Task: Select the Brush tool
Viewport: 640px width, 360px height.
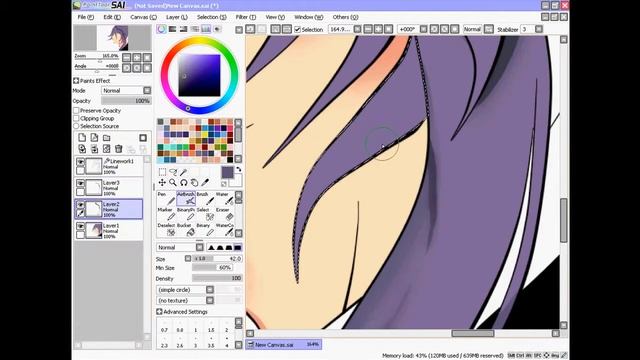Action: (205, 198)
